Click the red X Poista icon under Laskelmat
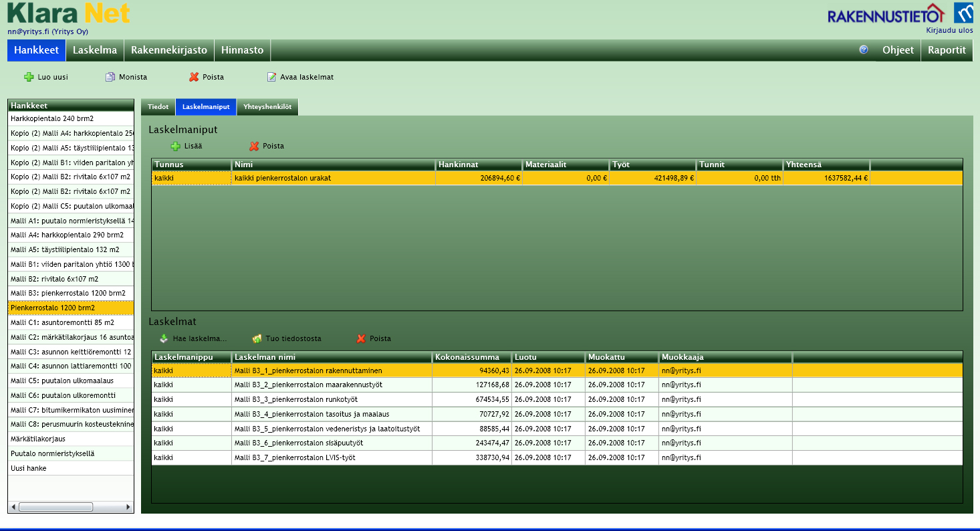 coord(361,338)
